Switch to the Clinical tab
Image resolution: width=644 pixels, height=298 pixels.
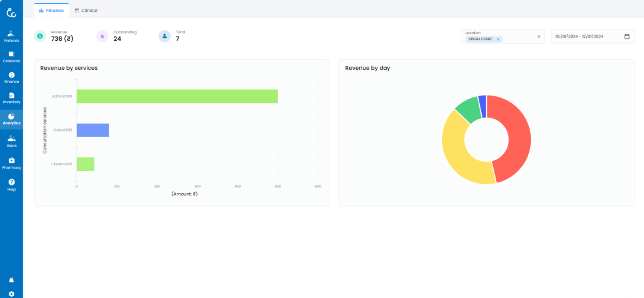pyautogui.click(x=86, y=11)
